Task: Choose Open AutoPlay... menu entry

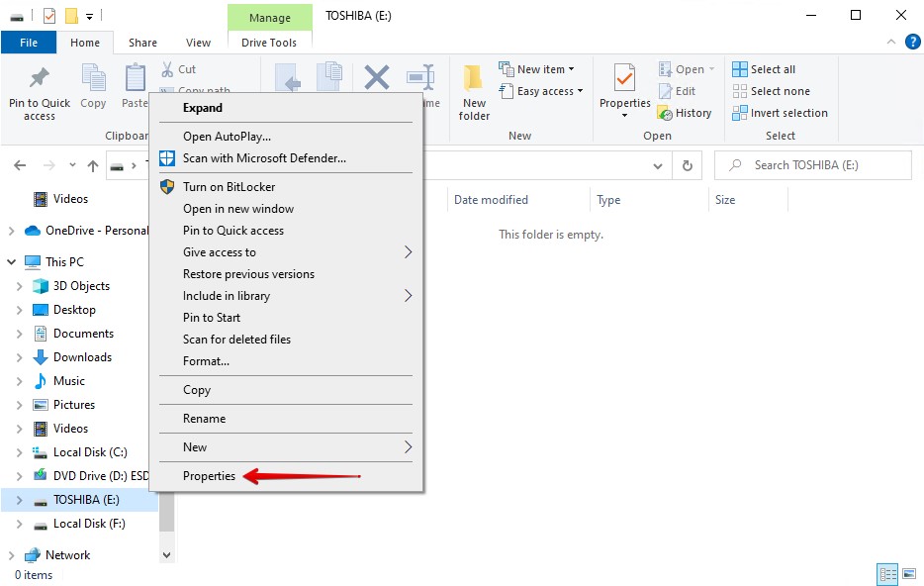Action: click(x=285, y=137)
